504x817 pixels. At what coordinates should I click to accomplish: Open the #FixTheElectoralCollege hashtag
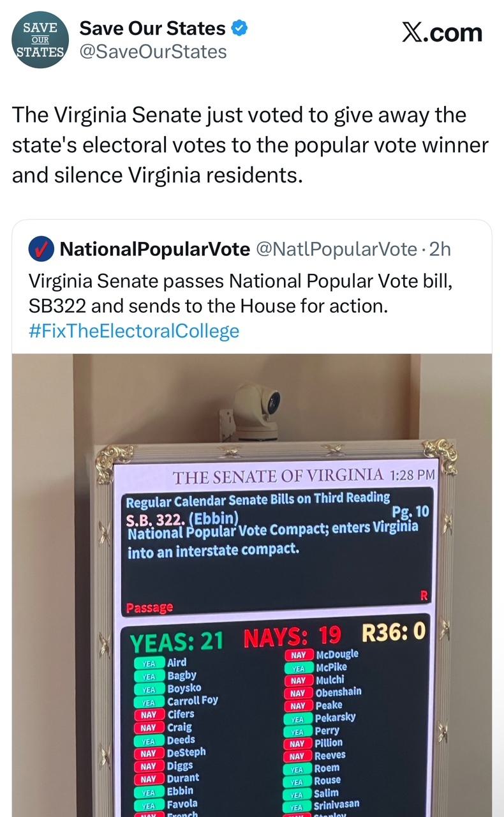click(x=134, y=331)
